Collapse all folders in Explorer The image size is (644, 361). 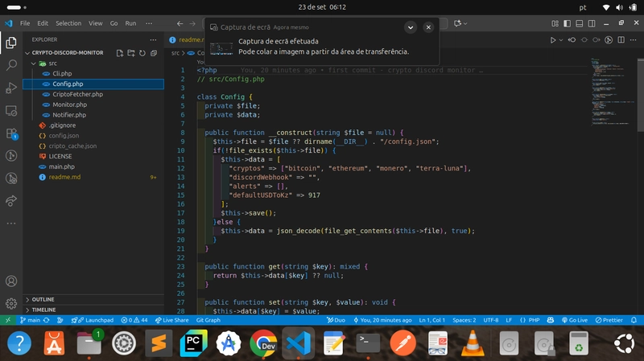coord(154,53)
